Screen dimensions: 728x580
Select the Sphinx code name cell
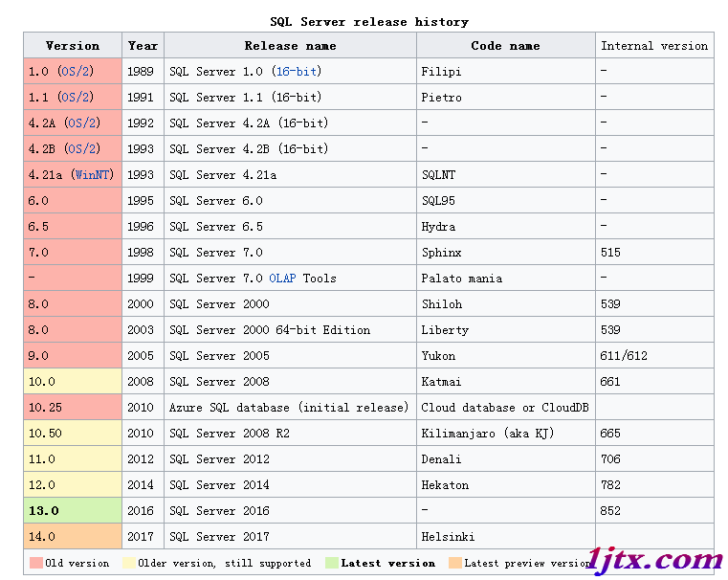(506, 252)
